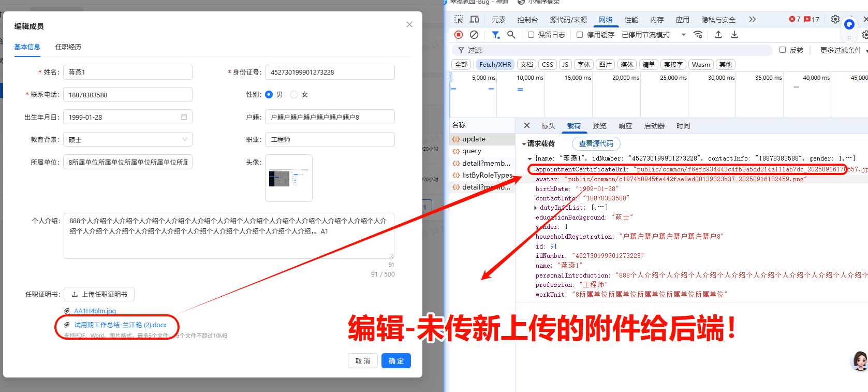Image resolution: width=868 pixels, height=392 pixels.
Task: Open the 源代码/来源 panel
Action: point(568,20)
